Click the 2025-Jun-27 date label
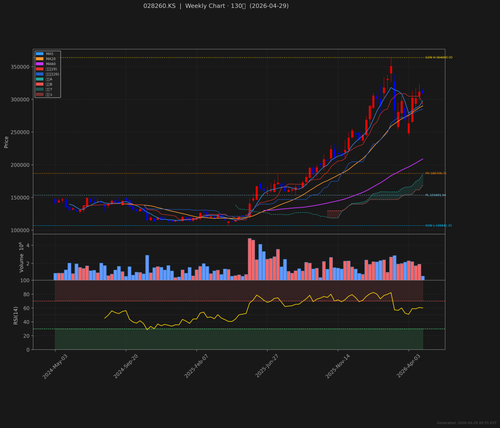The height and width of the screenshot is (428, 500). coord(268,366)
